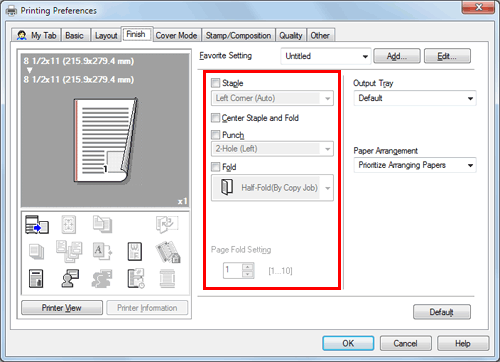Increase the Page Fold Setting value

247,267
